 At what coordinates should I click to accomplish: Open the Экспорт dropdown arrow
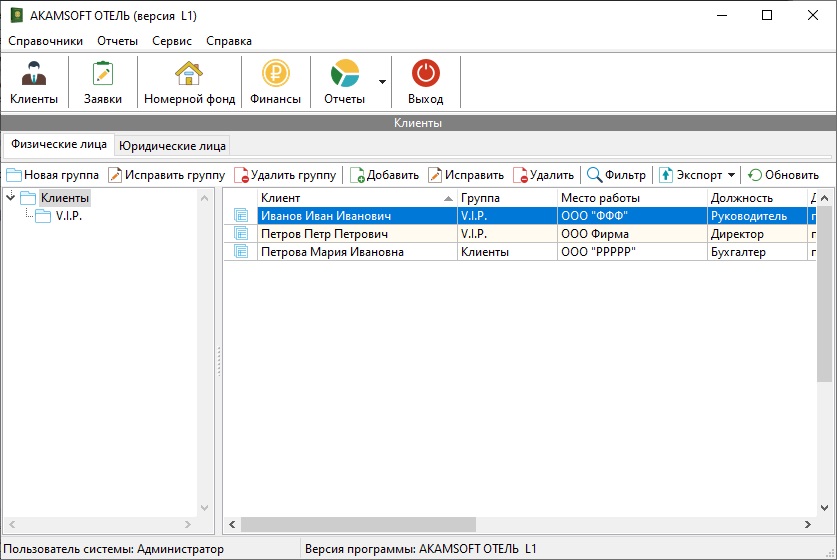pyautogui.click(x=731, y=175)
